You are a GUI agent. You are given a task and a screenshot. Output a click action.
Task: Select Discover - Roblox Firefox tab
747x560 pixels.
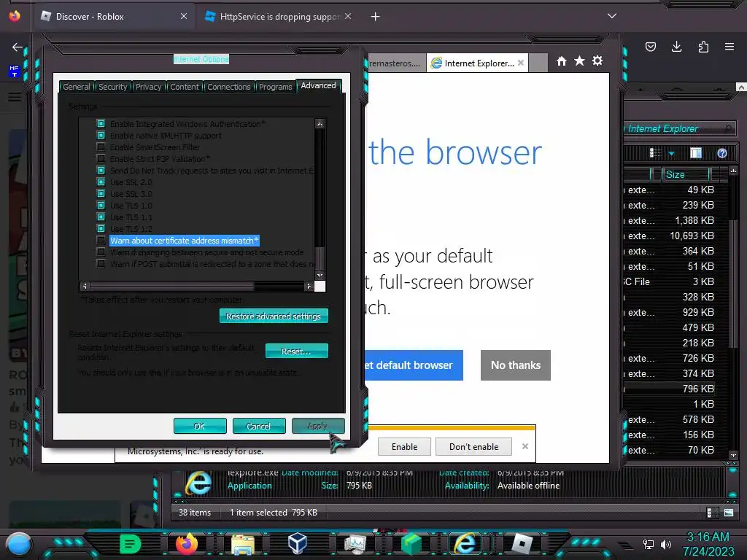(x=115, y=17)
